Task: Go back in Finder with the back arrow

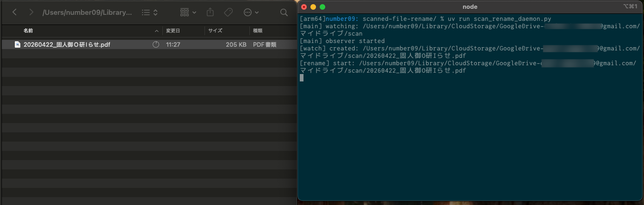Action: tap(14, 12)
